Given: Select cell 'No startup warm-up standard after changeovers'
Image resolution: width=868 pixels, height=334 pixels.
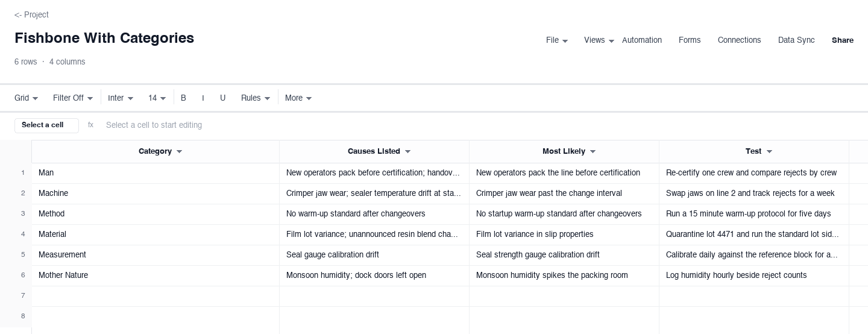Looking at the screenshot, I should pos(564,214).
